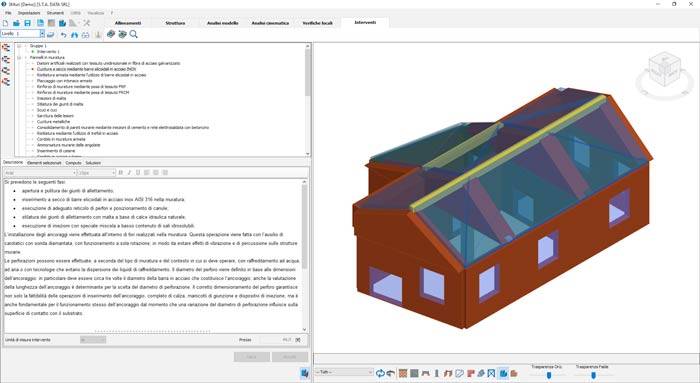Viewport: 700px width, 383px height.
Task: Open the Soluzioni tab
Action: [x=93, y=163]
